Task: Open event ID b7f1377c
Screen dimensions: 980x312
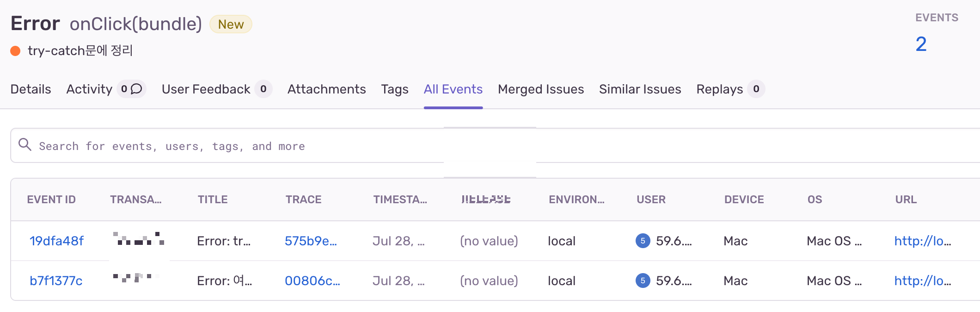Action: pyautogui.click(x=56, y=281)
